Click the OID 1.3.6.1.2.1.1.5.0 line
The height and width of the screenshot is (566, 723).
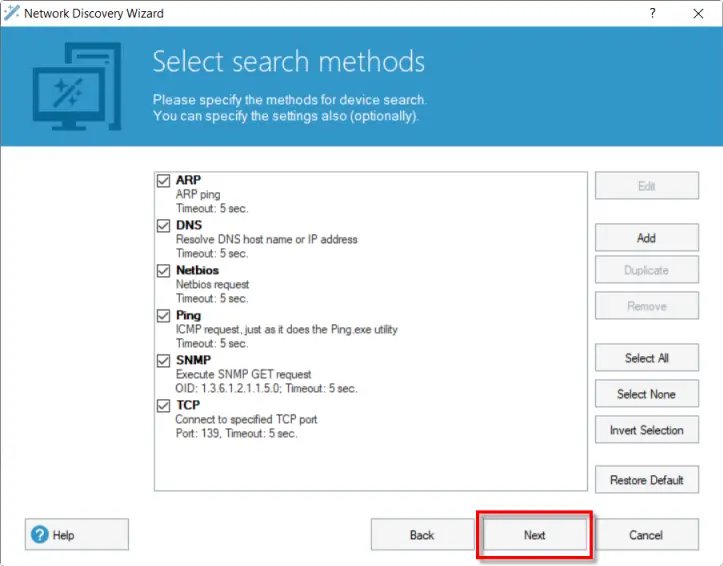pyautogui.click(x=266, y=389)
